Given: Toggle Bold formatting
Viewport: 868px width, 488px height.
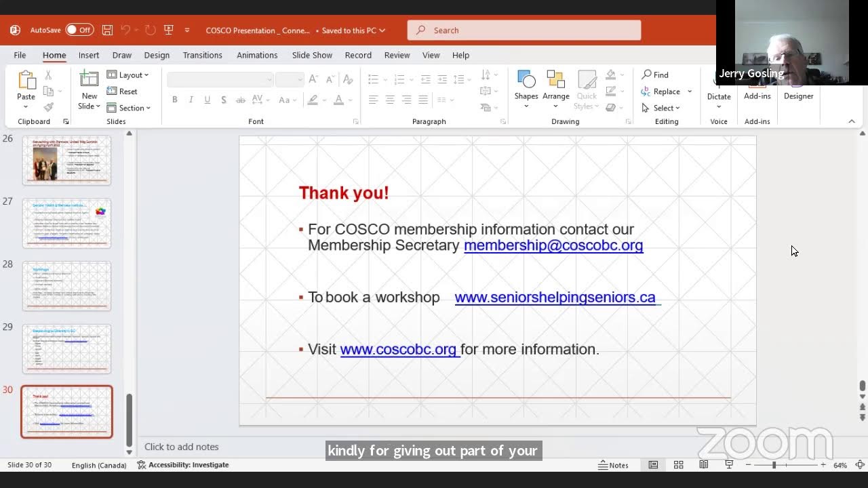Looking at the screenshot, I should click(175, 100).
